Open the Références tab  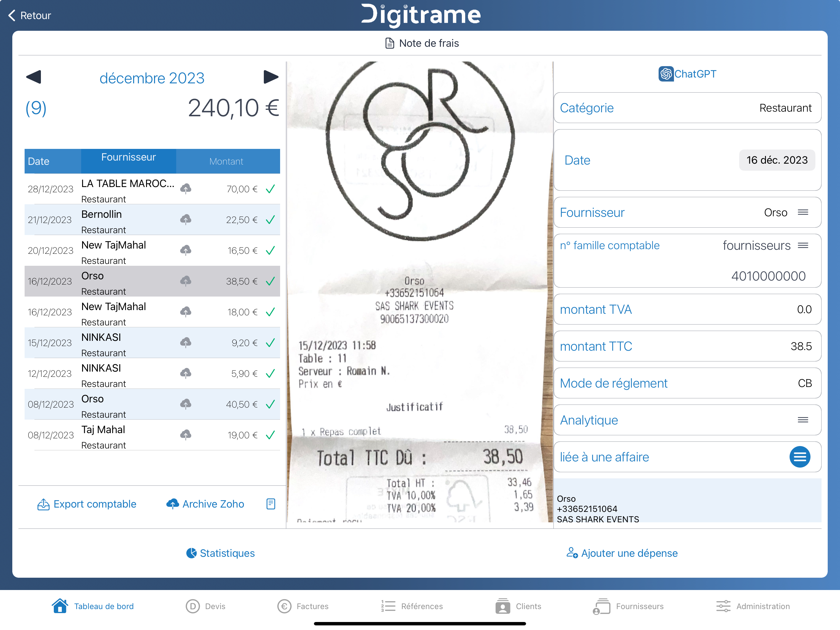click(412, 606)
